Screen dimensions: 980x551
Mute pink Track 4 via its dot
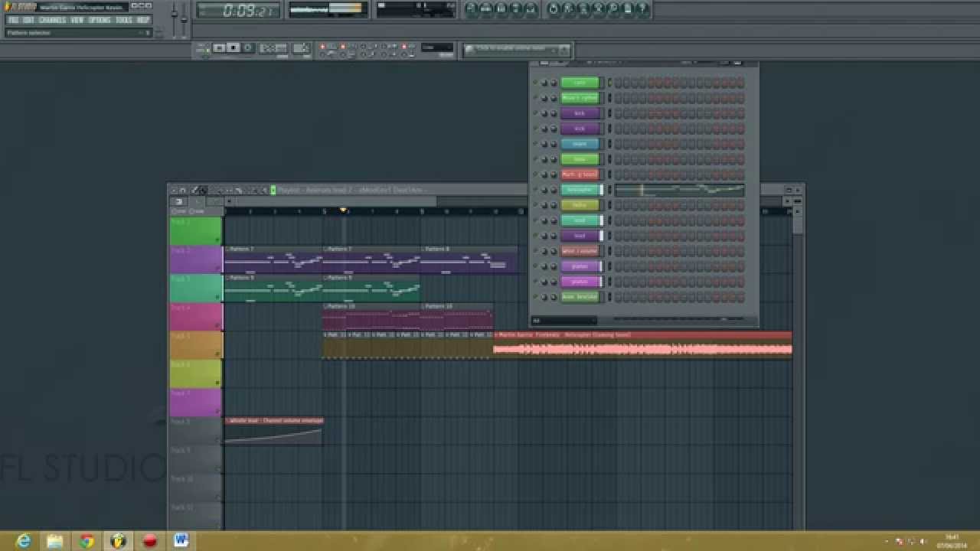click(x=218, y=326)
